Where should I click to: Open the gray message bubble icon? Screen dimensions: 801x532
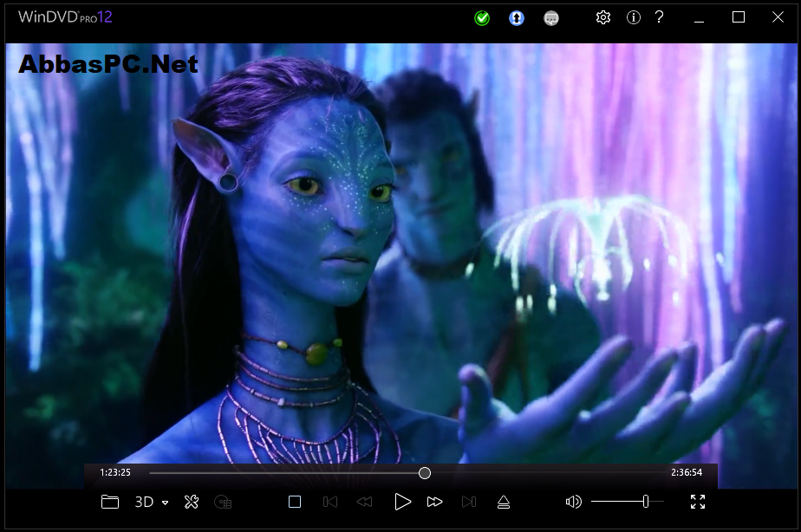coord(551,18)
